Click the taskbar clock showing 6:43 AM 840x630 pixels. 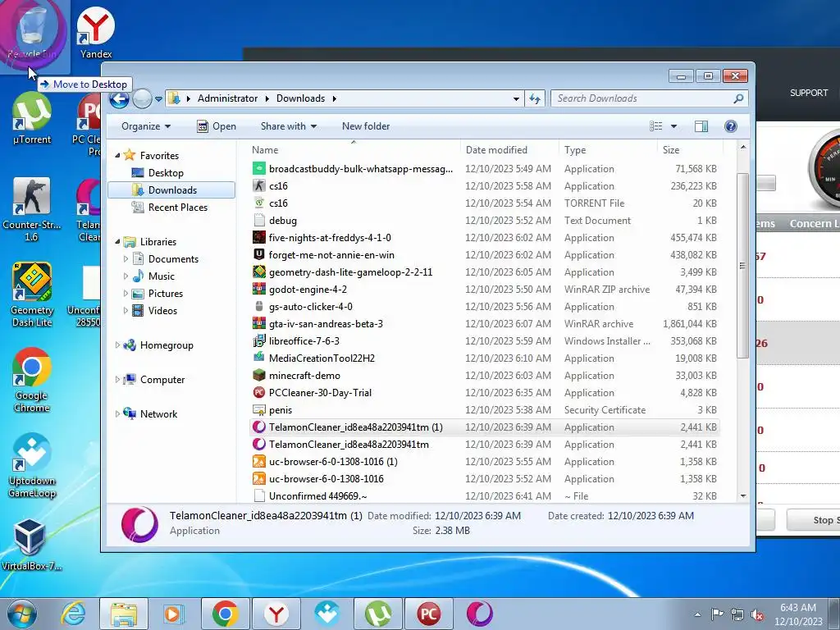(x=797, y=614)
